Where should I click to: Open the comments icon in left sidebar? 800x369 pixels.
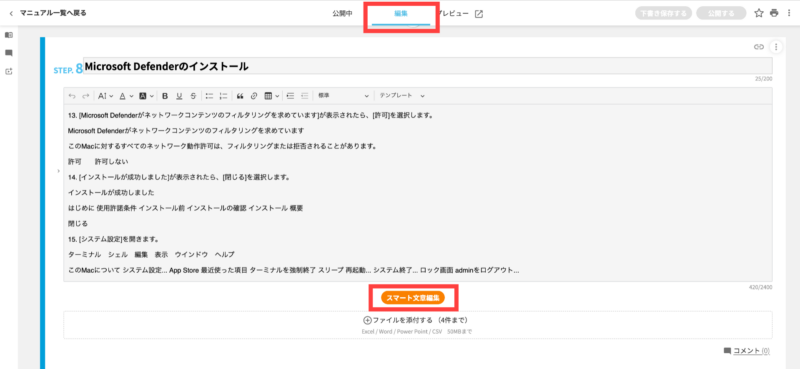pos(8,53)
